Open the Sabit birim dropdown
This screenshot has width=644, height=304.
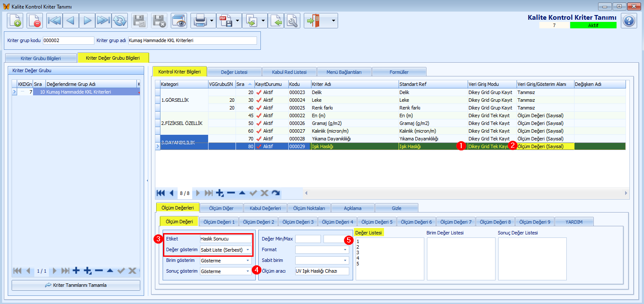point(345,260)
